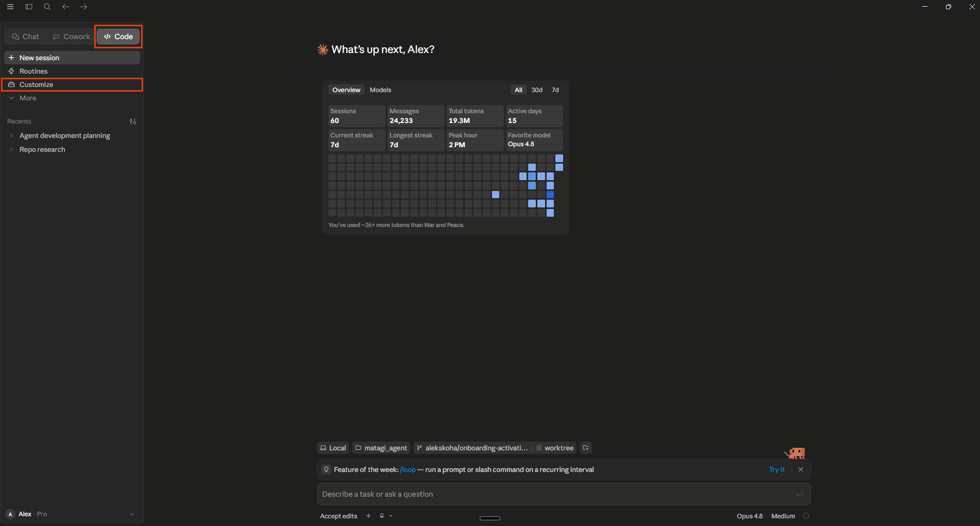The image size is (980, 526).
Task: Dismiss the Feature of the week banner
Action: pyautogui.click(x=800, y=469)
